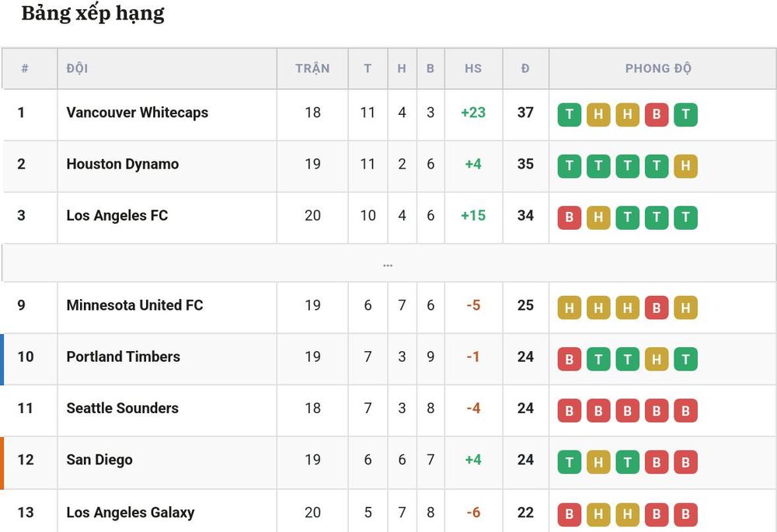Sort by the Đ points column header
Image resolution: width=777 pixels, height=532 pixels.
point(525,68)
